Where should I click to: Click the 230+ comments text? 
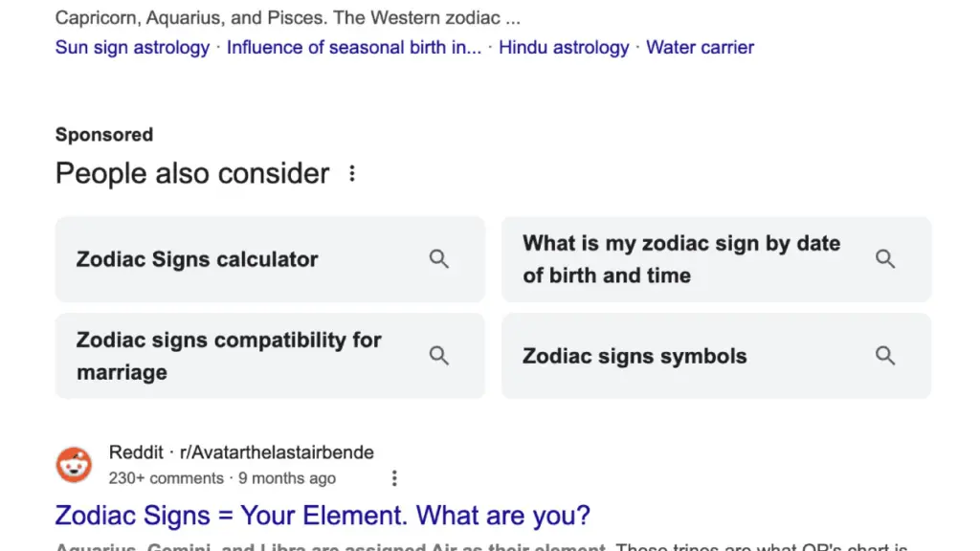click(166, 478)
